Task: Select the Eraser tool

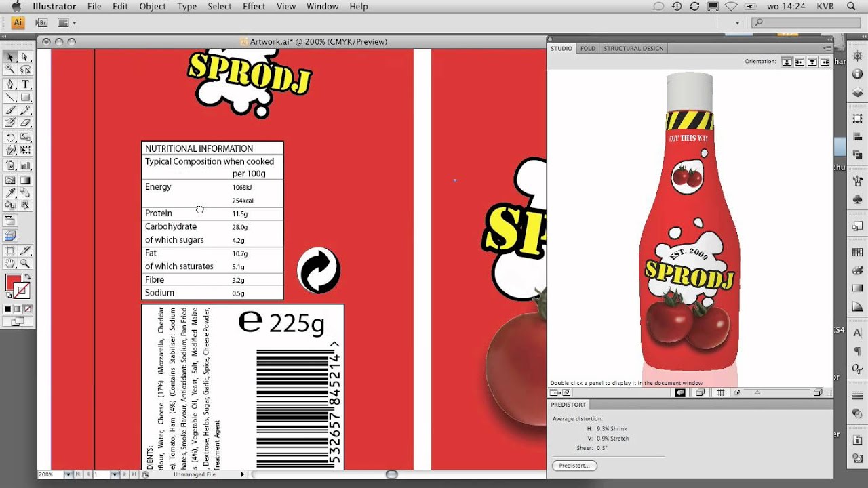Action: pos(25,123)
